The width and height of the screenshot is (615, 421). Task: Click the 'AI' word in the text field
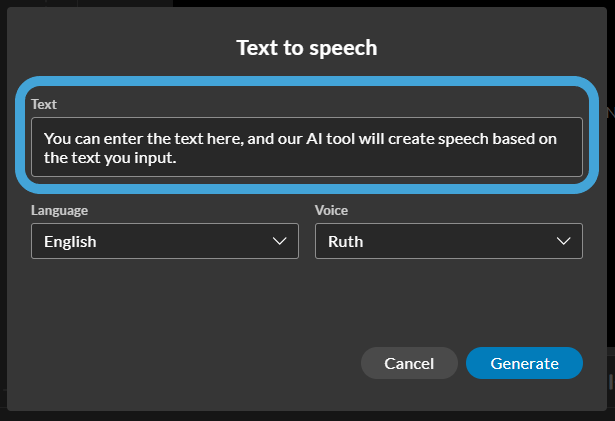(x=314, y=139)
